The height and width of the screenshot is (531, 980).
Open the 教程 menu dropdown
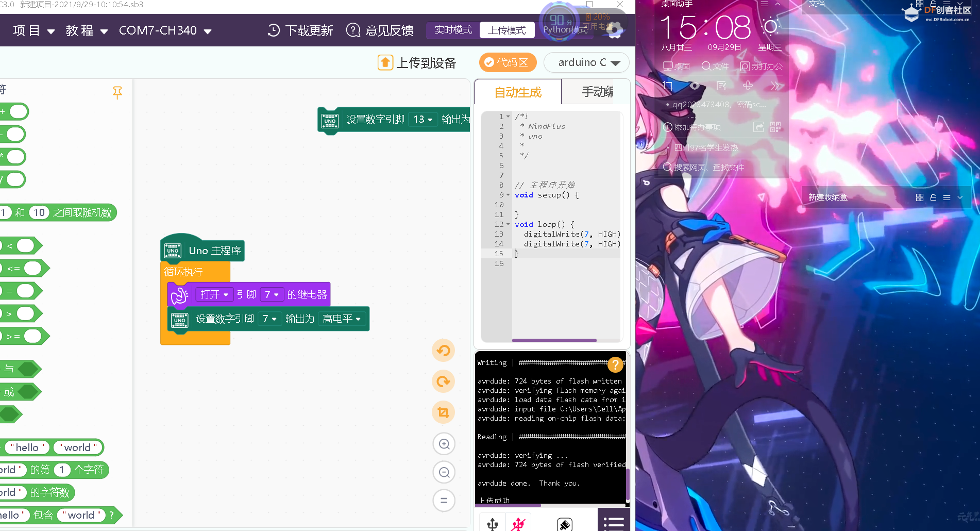[x=87, y=31]
